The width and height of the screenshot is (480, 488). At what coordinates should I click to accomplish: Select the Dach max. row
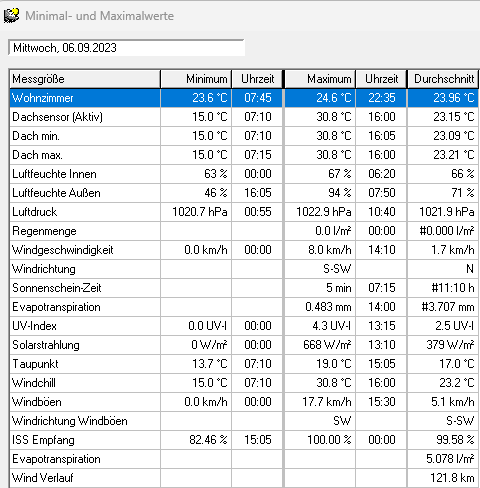tap(244, 155)
